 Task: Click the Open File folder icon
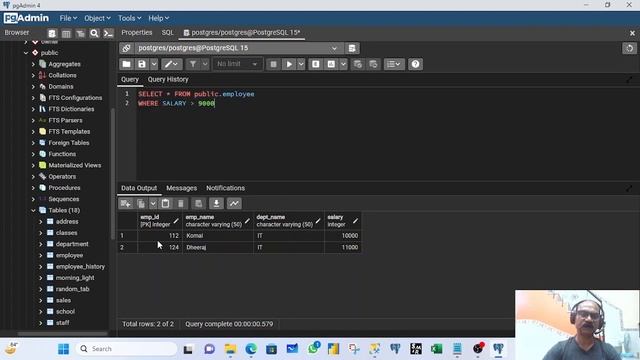click(x=127, y=64)
